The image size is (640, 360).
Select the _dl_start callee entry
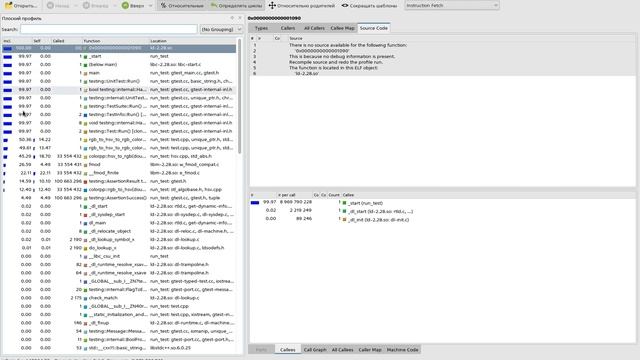(442, 211)
